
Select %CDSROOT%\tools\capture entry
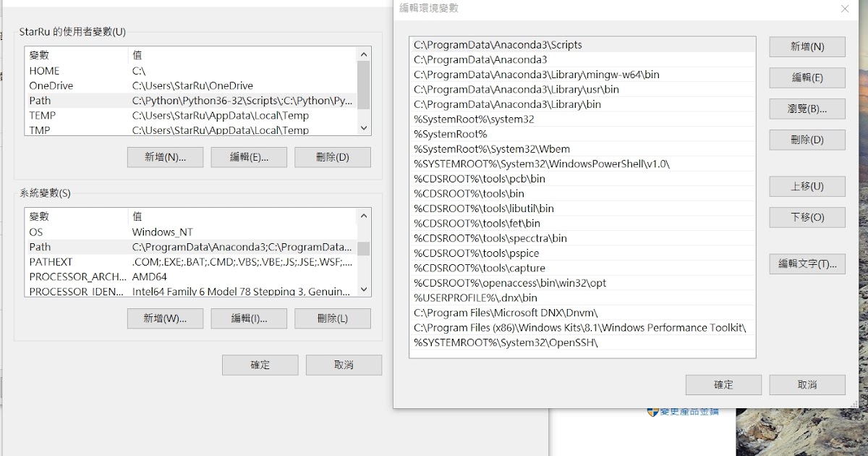pyautogui.click(x=582, y=268)
